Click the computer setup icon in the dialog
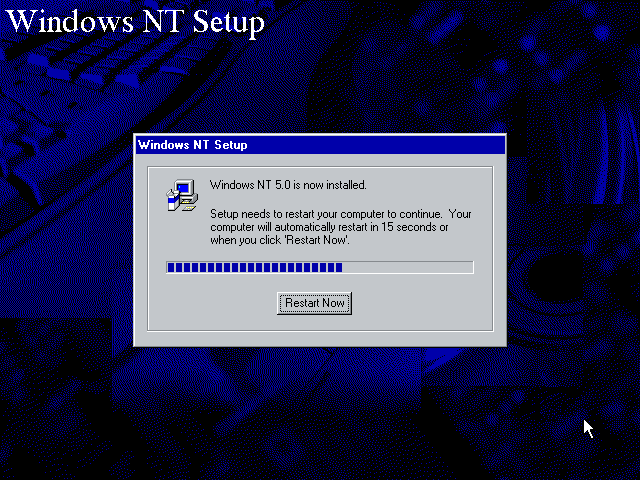 click(182, 195)
